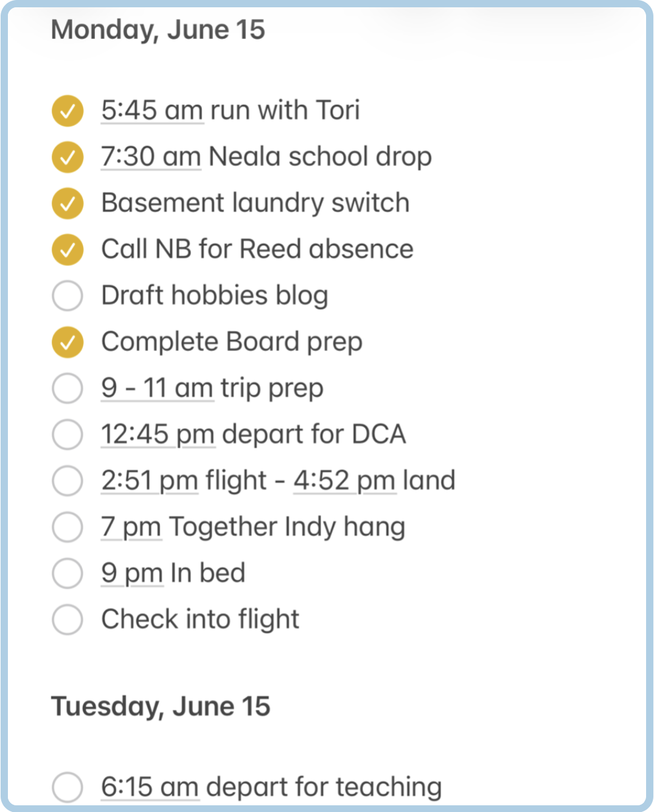Uncheck Basement laundry switch task
Screen dimensions: 654x812
tap(68, 203)
